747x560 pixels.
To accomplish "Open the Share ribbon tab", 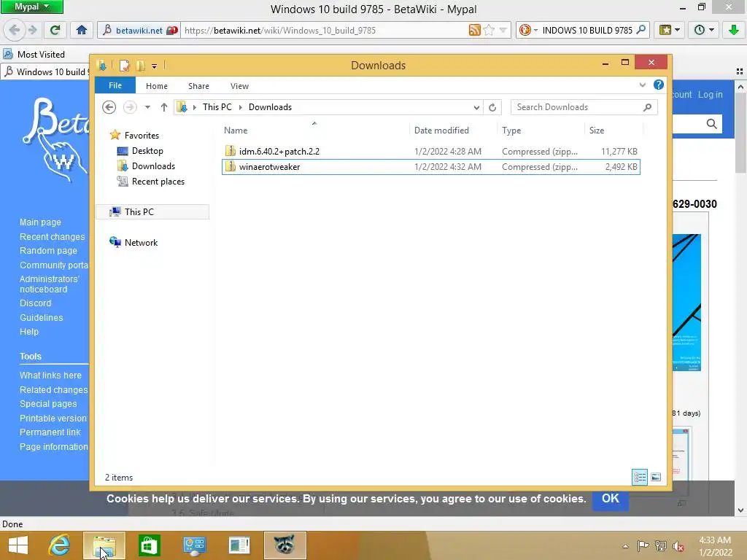I will click(198, 86).
